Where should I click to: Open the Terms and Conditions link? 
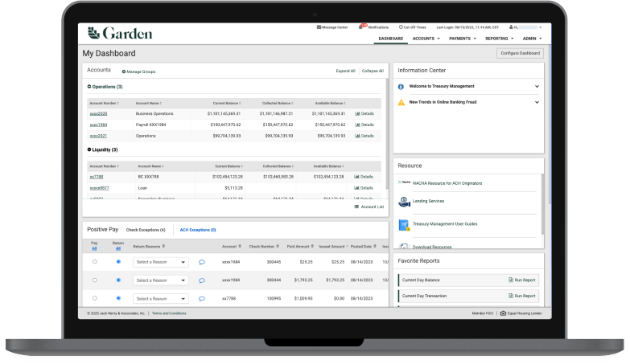(x=169, y=313)
